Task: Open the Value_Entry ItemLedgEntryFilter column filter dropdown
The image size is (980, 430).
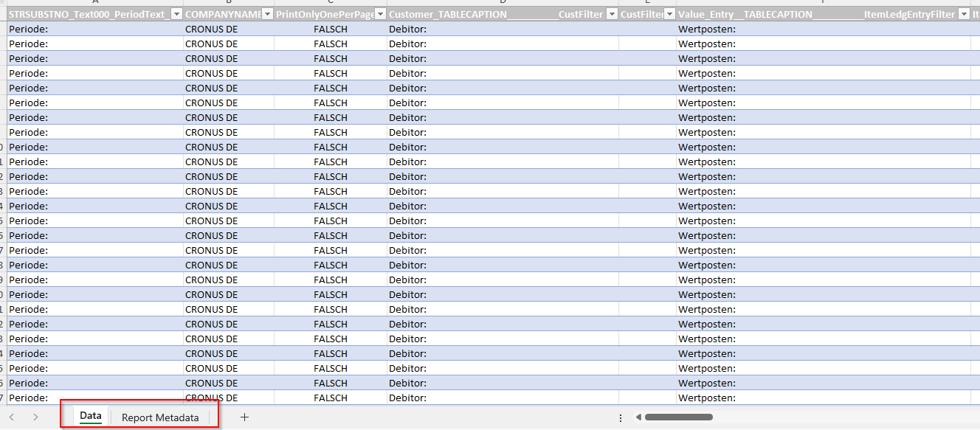Action: pyautogui.click(x=964, y=14)
